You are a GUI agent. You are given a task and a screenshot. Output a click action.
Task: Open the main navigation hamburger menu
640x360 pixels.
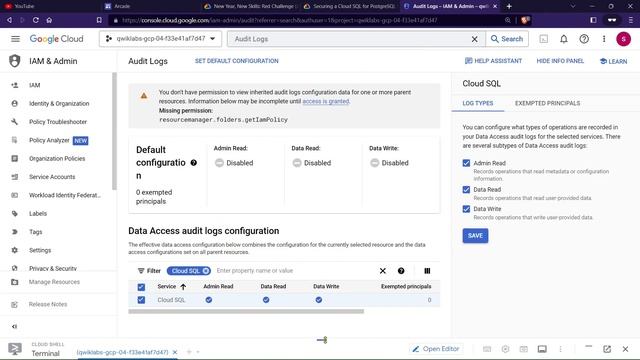tap(16, 39)
